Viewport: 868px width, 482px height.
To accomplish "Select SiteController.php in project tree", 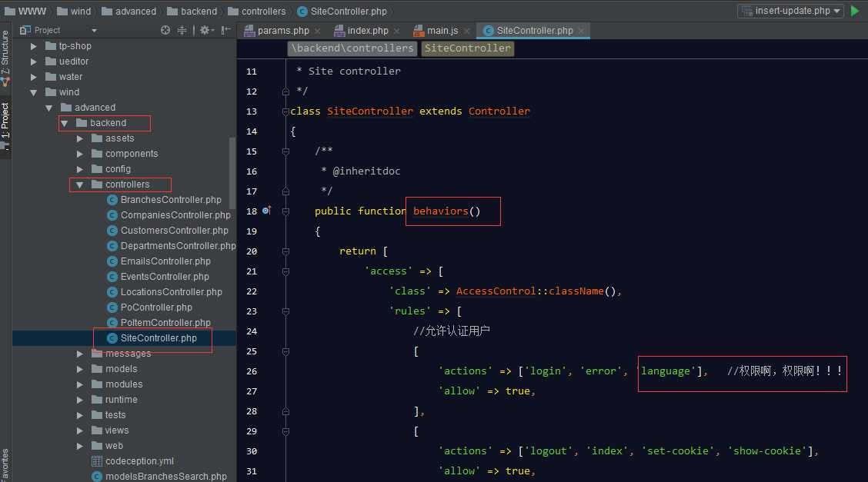I will (152, 338).
